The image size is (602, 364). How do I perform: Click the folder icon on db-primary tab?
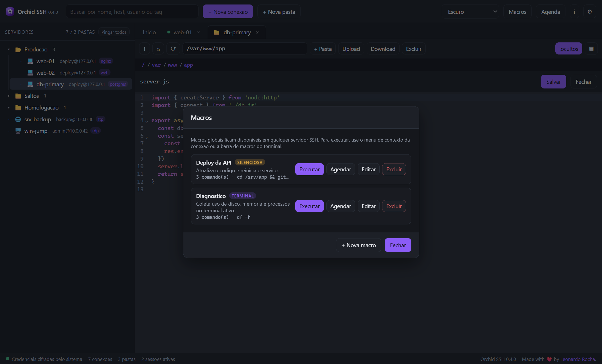point(217,33)
